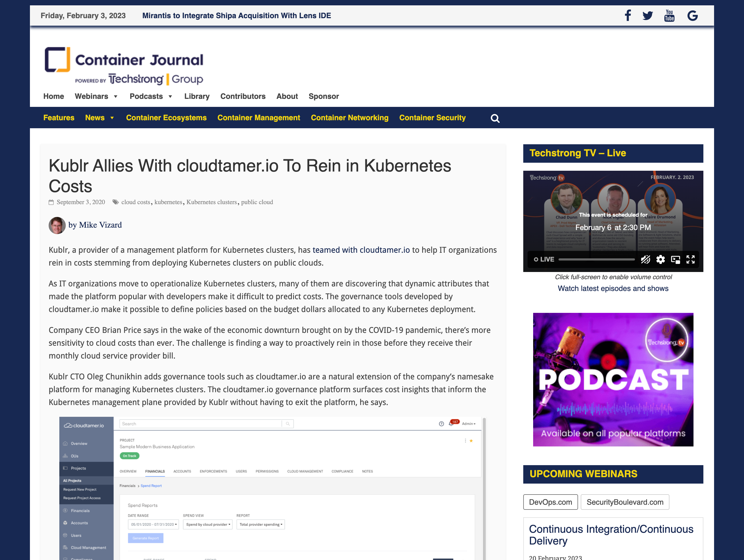Enter full-screen on the live player
The width and height of the screenshot is (744, 560).
pos(691,259)
